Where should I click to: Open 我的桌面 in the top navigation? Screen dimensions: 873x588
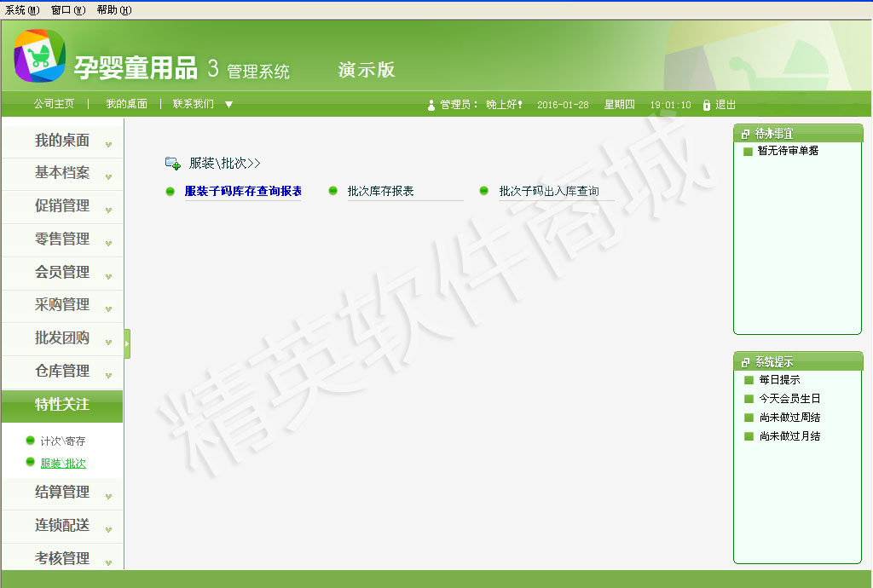pos(127,104)
